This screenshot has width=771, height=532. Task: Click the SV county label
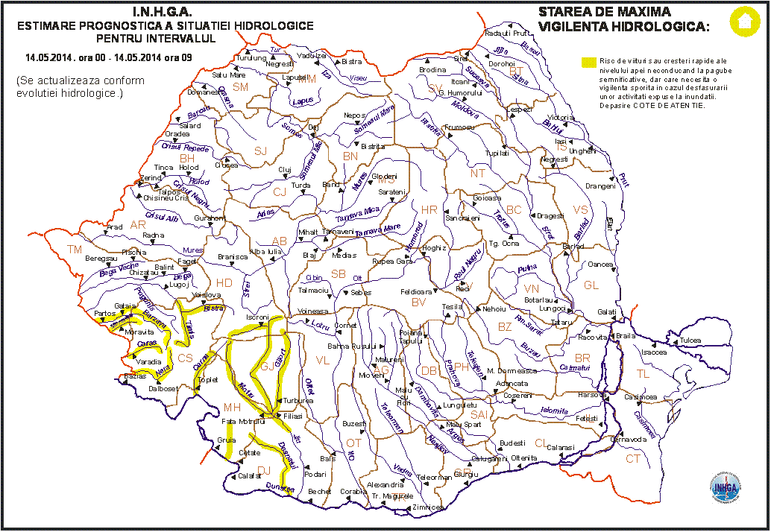tap(435, 89)
